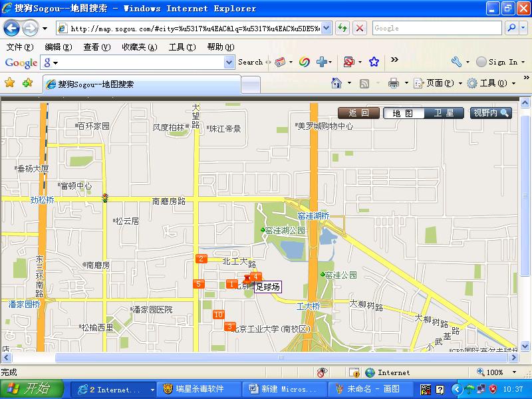Click the horizontal scrollbar thumb
The height and width of the screenshot is (399, 532).
tap(280, 357)
